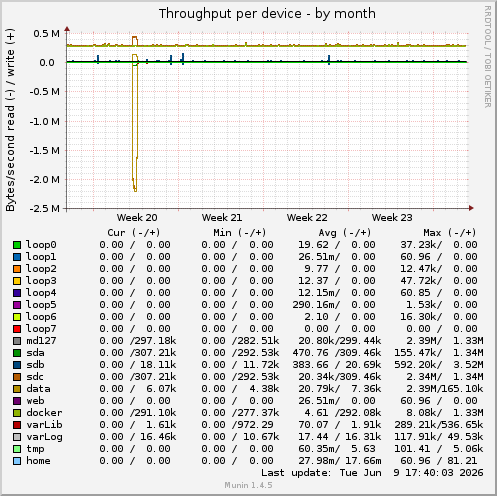Click the loop0 green legend swatch
Viewport: 497px width, 496px height.
point(17,245)
